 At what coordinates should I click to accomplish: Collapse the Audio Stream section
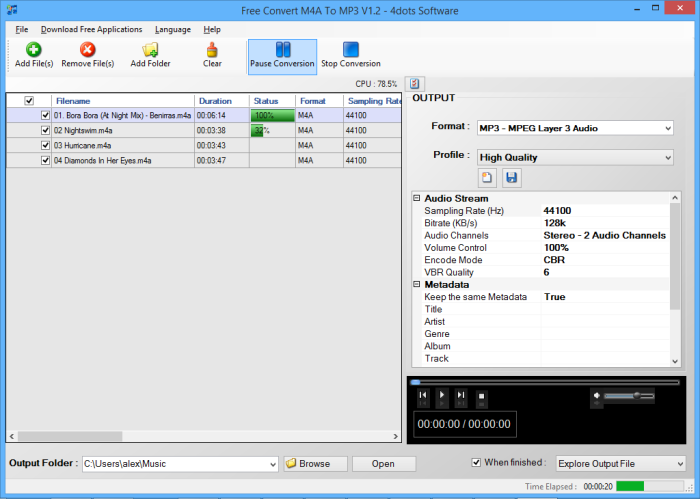[x=417, y=198]
